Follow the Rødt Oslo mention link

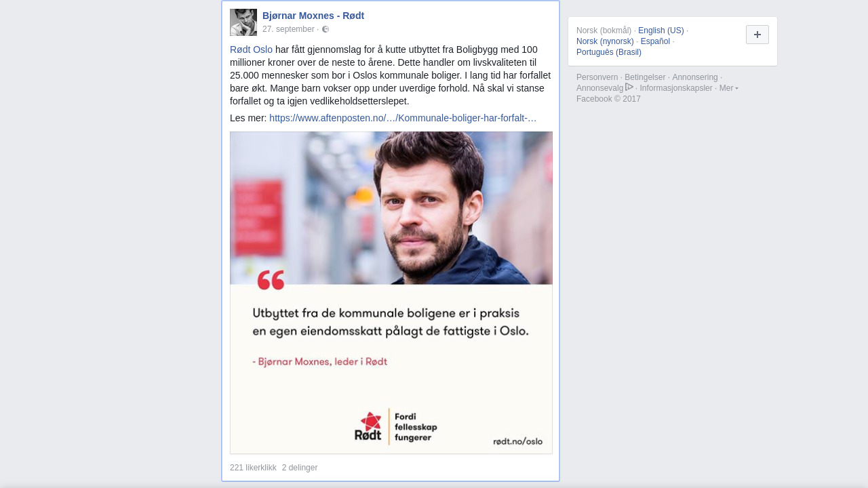[x=251, y=49]
